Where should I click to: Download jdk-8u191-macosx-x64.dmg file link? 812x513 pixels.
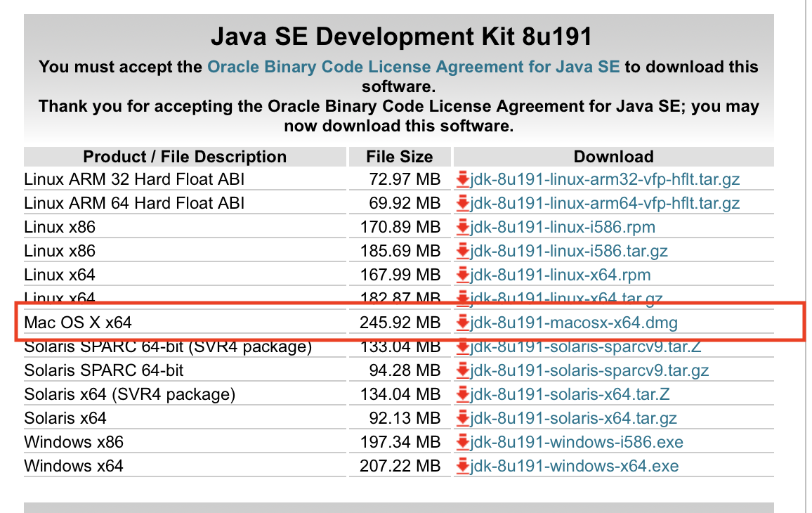click(574, 323)
